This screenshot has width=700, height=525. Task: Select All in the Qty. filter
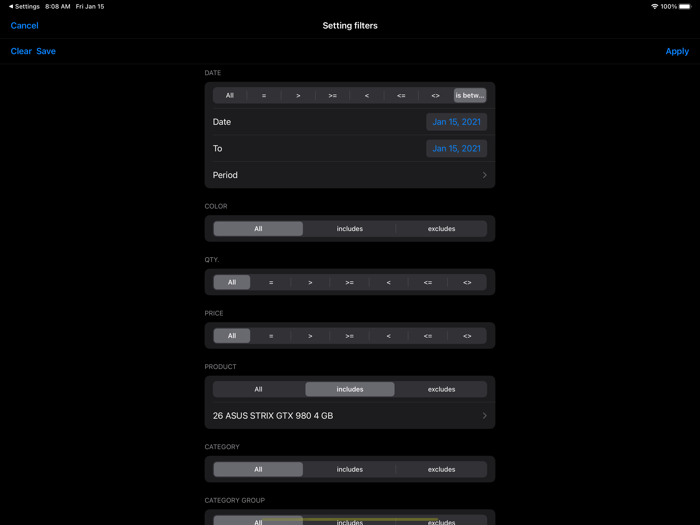click(232, 282)
